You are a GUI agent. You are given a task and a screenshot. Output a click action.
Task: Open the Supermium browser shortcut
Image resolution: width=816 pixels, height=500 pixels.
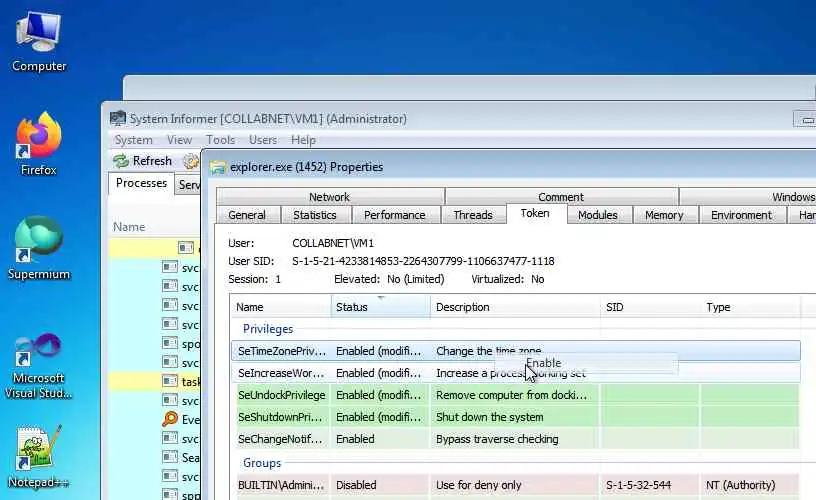(39, 249)
